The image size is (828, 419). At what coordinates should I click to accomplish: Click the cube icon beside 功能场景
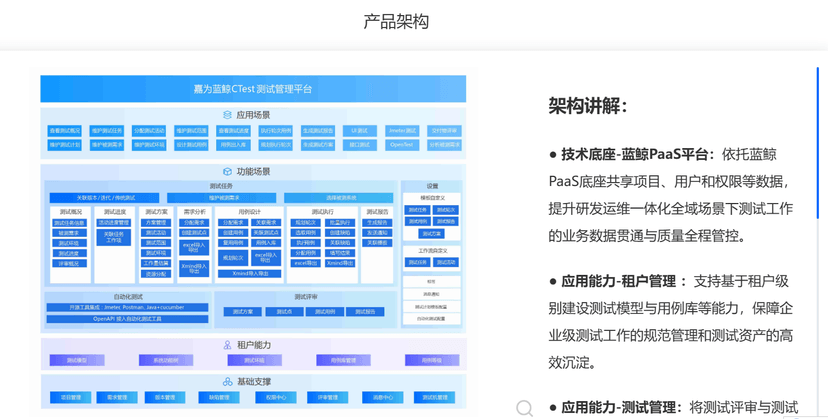227,172
